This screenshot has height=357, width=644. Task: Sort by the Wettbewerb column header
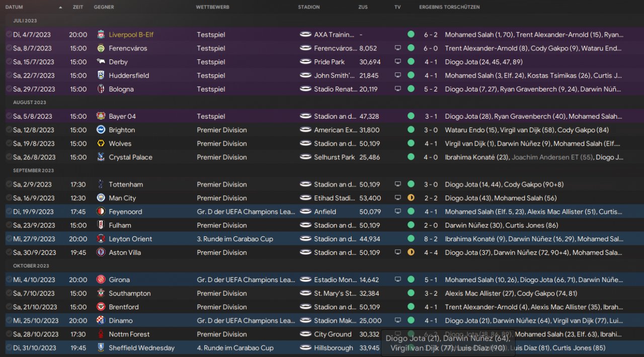(213, 8)
